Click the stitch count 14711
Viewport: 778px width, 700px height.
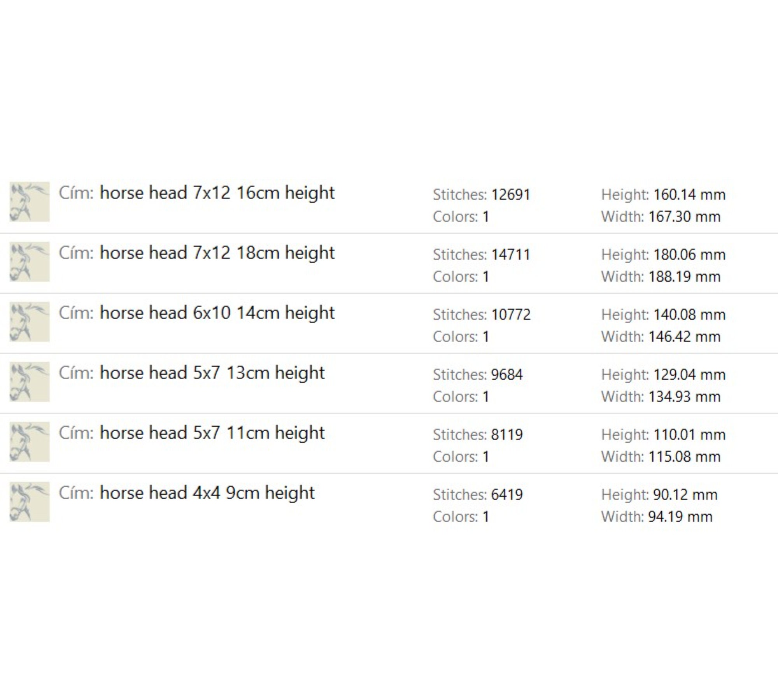[511, 255]
